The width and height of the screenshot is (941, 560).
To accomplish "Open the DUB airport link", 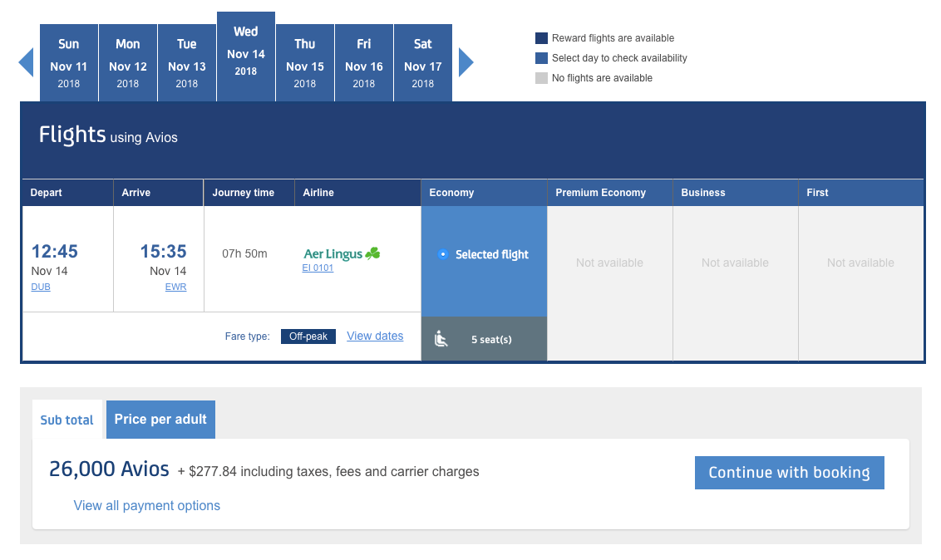I will [41, 287].
